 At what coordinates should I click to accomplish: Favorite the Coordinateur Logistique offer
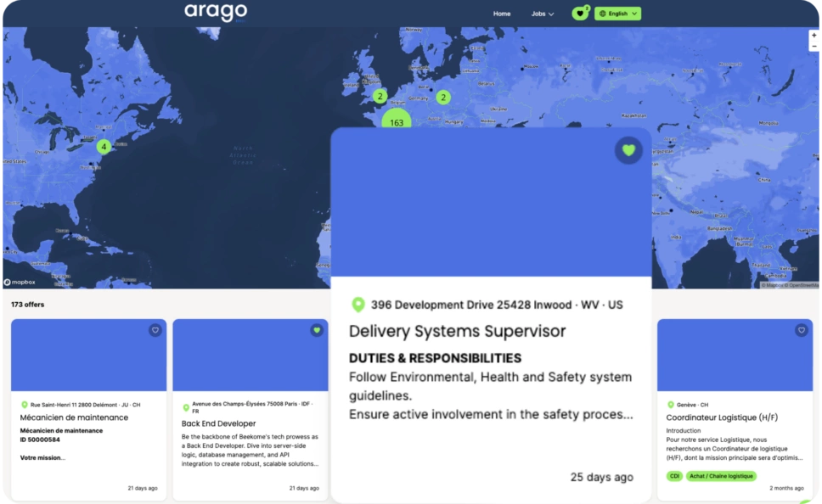click(801, 330)
